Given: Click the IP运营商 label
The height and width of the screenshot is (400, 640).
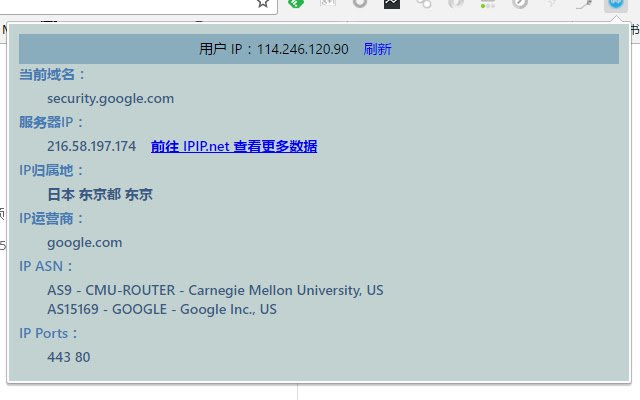Looking at the screenshot, I should (51, 218).
